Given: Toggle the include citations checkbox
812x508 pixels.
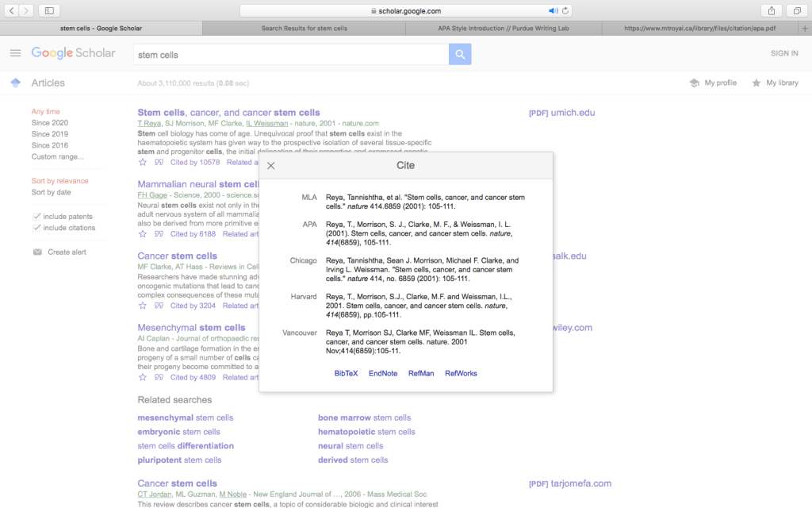Looking at the screenshot, I should (x=37, y=228).
